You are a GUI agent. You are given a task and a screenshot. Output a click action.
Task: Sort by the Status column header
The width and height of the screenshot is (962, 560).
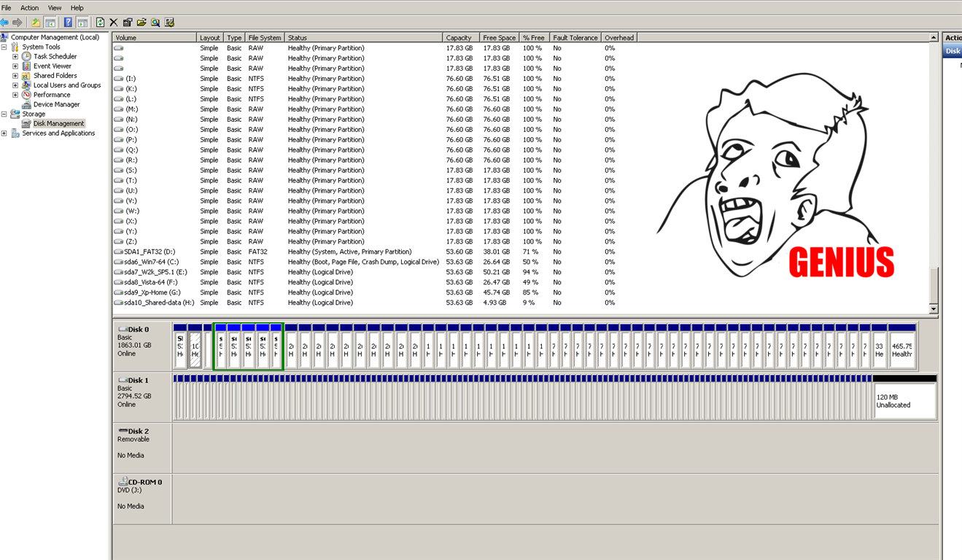363,37
